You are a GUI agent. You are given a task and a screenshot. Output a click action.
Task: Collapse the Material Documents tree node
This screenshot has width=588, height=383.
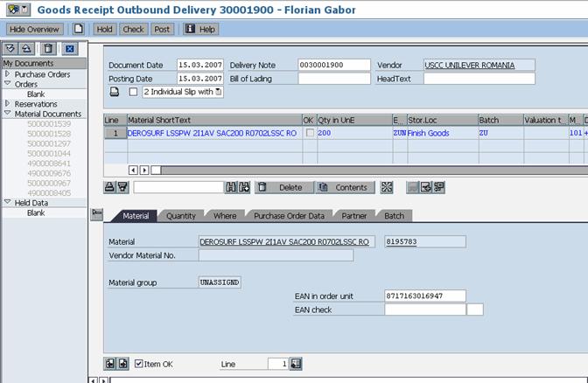pyautogui.click(x=7, y=114)
